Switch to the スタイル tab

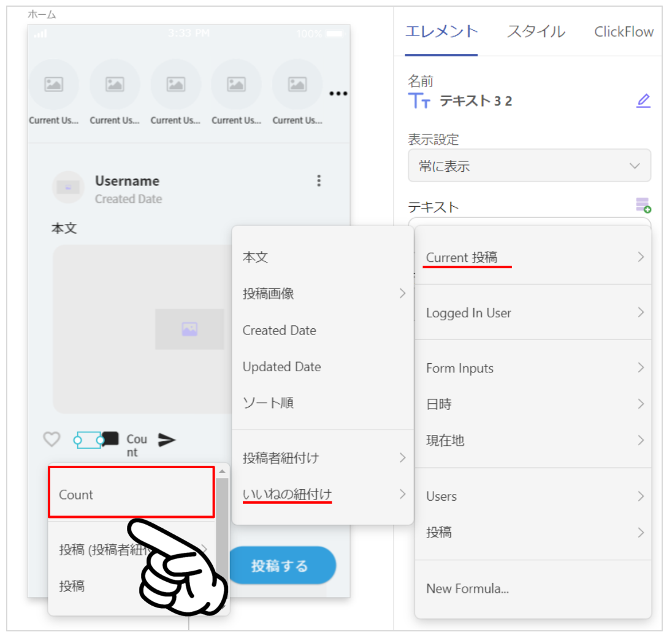coord(536,32)
